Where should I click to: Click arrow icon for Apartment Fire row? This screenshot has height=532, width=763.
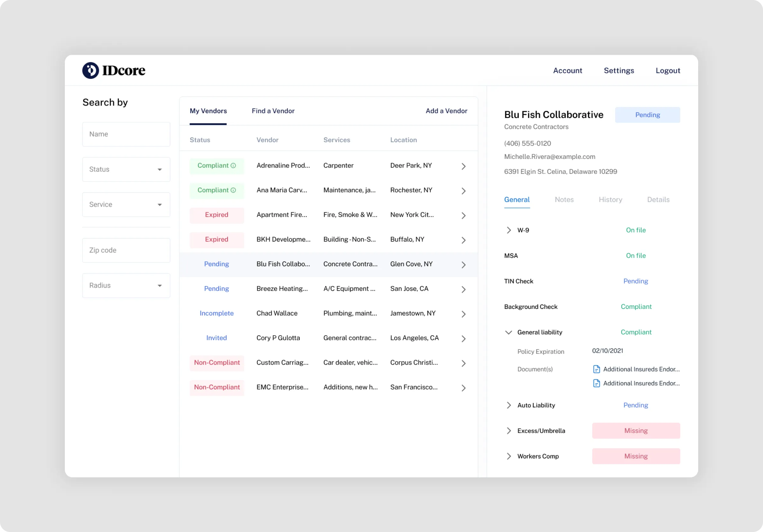[463, 216]
